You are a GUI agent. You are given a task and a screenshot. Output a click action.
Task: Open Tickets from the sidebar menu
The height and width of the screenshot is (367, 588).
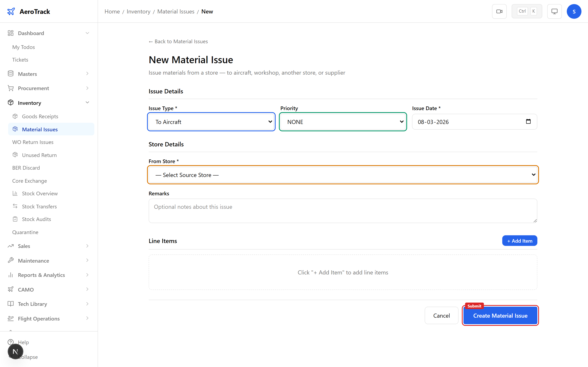coord(20,60)
